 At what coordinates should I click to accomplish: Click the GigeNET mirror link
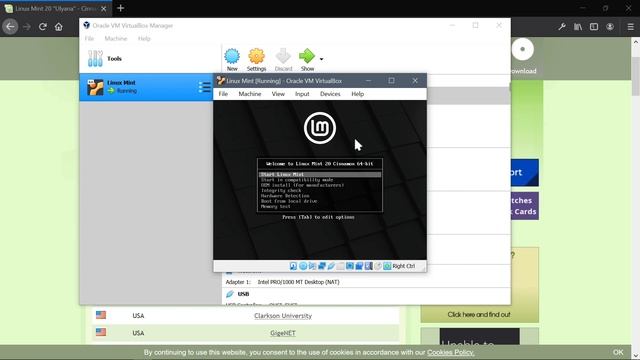(283, 333)
